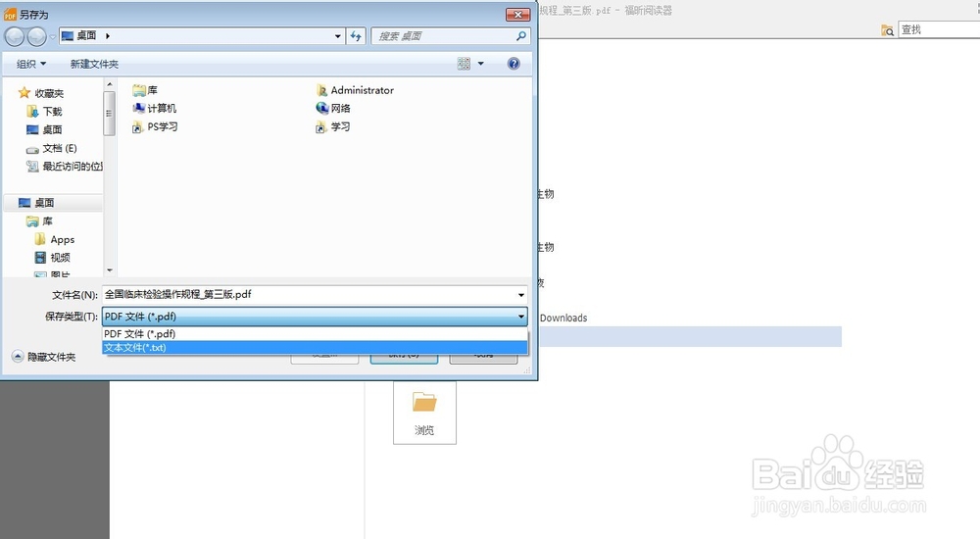The height and width of the screenshot is (539, 980).
Task: Click the breadcrumb arrow after 桌面
Action: point(108,36)
